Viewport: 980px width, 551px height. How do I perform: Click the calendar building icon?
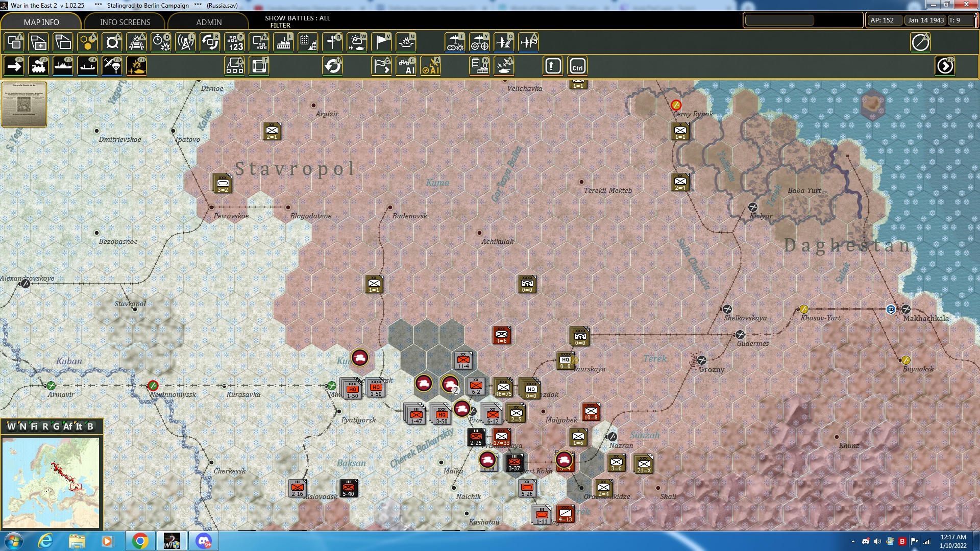(308, 42)
